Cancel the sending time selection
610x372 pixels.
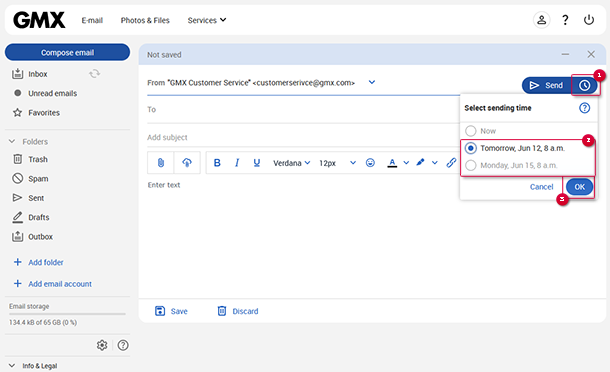point(541,187)
